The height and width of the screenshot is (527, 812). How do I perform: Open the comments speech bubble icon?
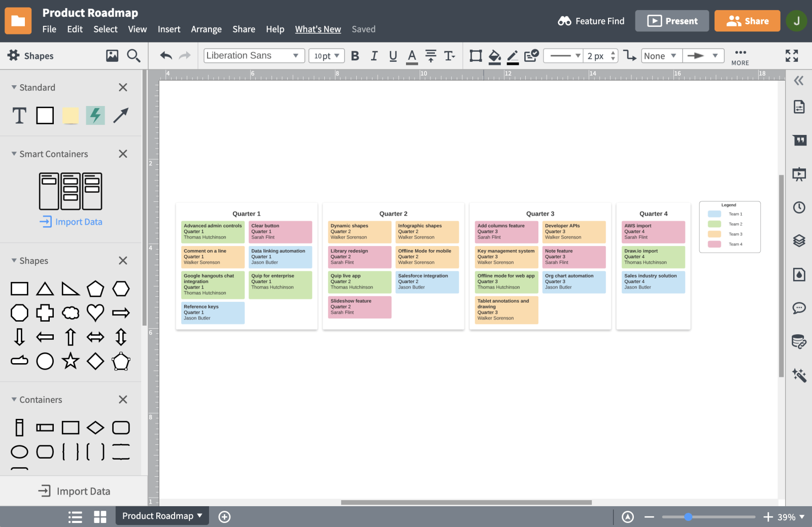pos(799,308)
